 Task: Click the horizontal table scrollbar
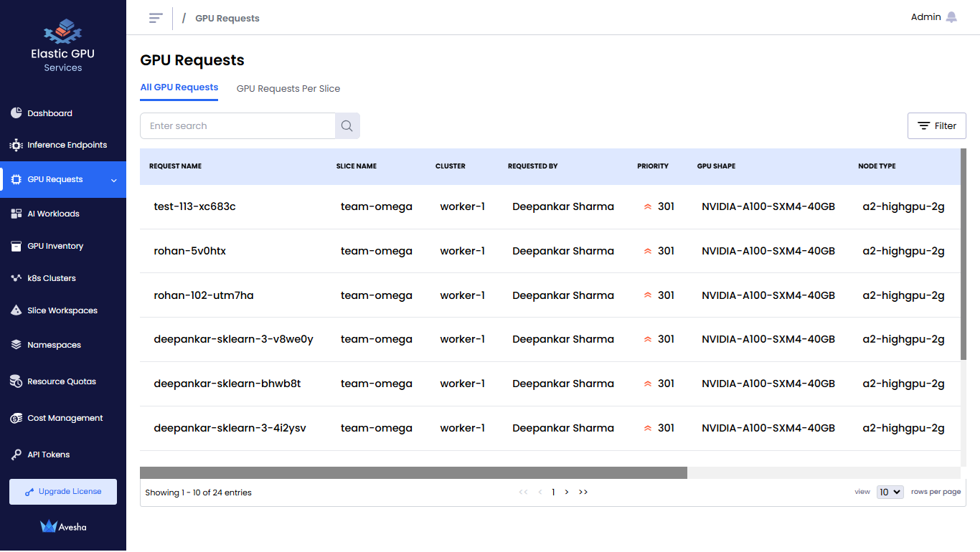point(413,473)
